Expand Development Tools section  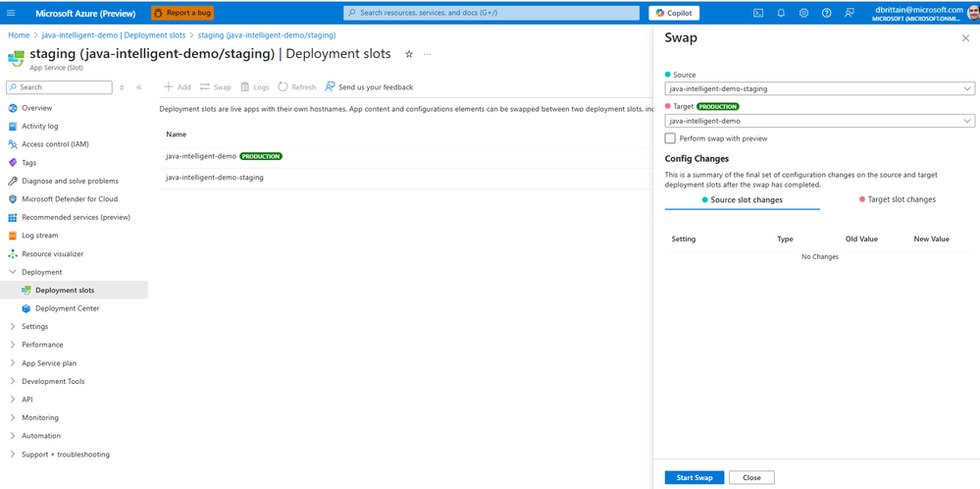tap(13, 381)
